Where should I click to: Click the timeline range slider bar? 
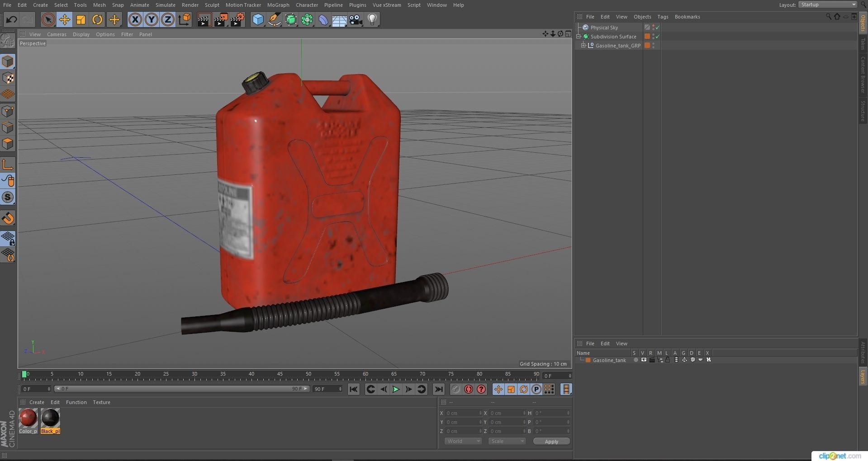coord(181,389)
